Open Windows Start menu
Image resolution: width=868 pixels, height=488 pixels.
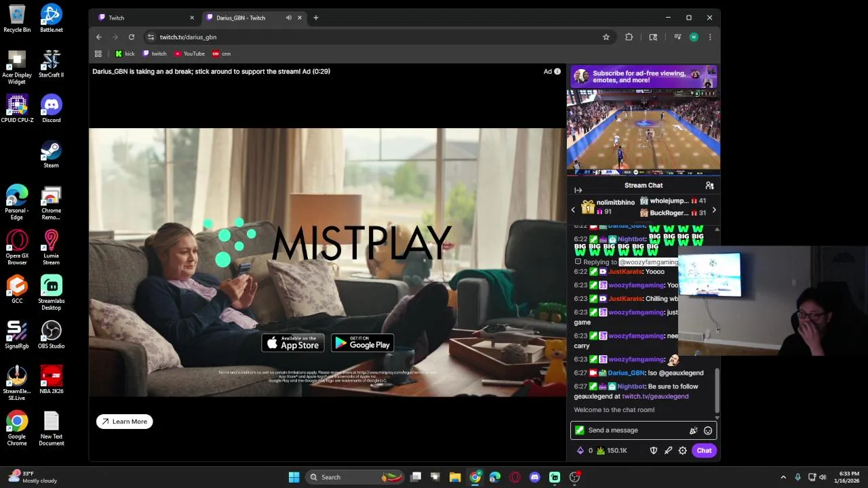pos(294,477)
